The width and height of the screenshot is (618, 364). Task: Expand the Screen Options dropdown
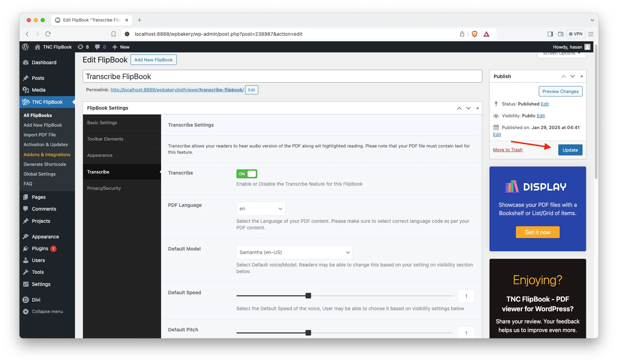pos(561,54)
